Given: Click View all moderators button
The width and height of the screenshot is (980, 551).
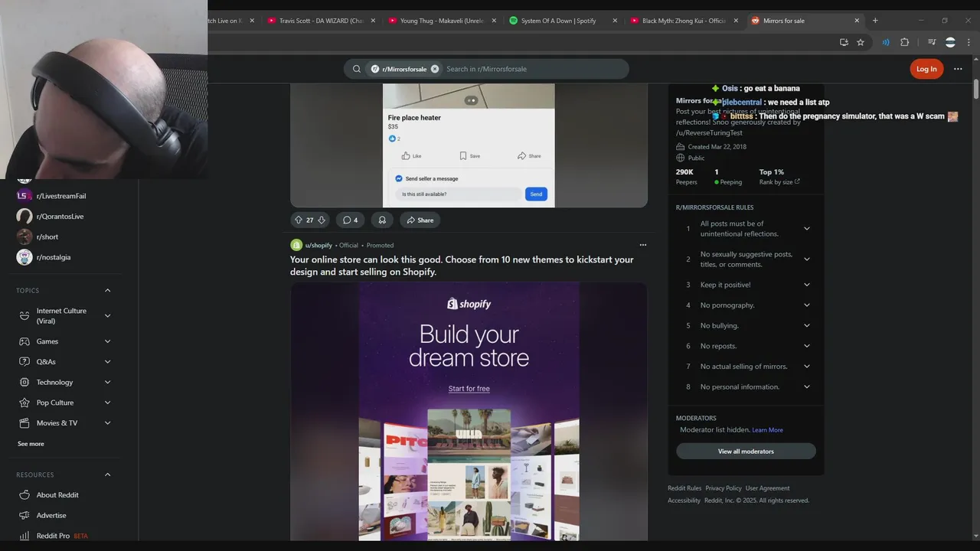Looking at the screenshot, I should (x=746, y=452).
